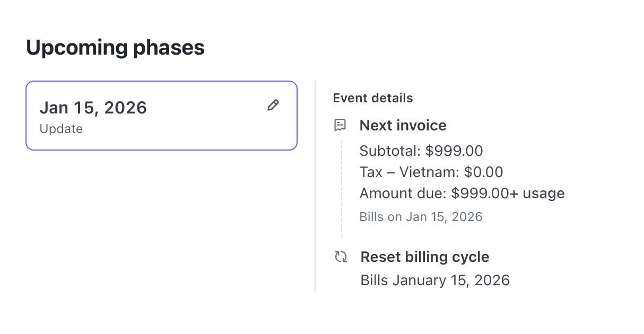
Task: Click the "Reset billing cycle" title
Action: click(x=424, y=257)
